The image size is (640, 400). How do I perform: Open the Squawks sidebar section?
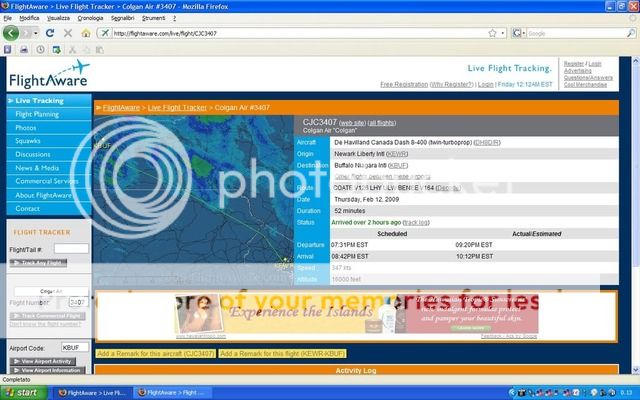(x=29, y=141)
